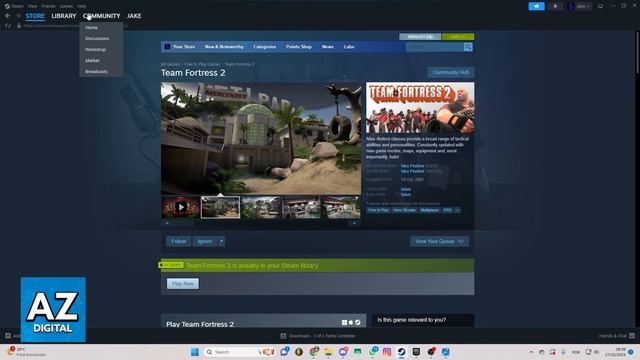640x360 pixels.
Task: Click the Steam logo menu at the top left
Action: click(x=14, y=6)
